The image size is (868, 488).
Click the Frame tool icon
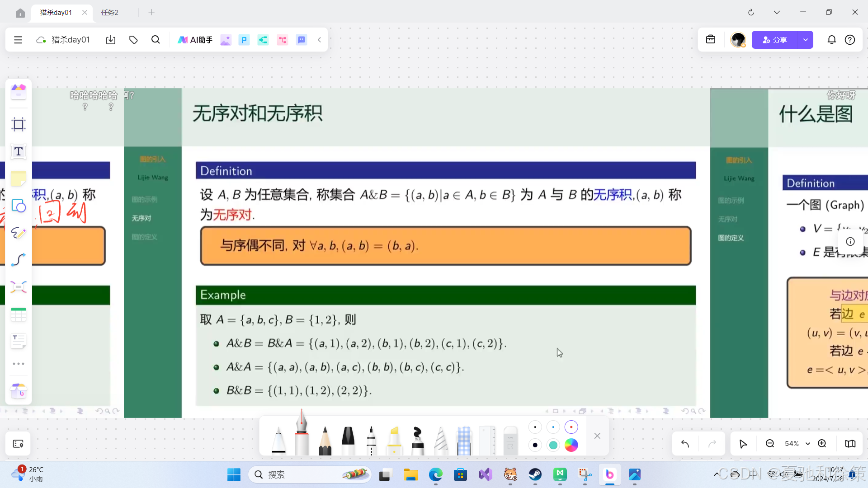[x=19, y=124]
